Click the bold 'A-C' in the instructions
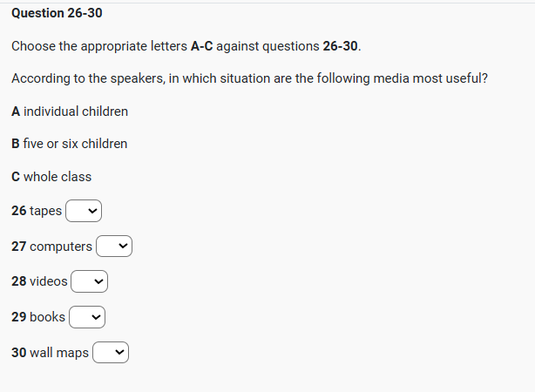535x392 pixels. point(201,45)
